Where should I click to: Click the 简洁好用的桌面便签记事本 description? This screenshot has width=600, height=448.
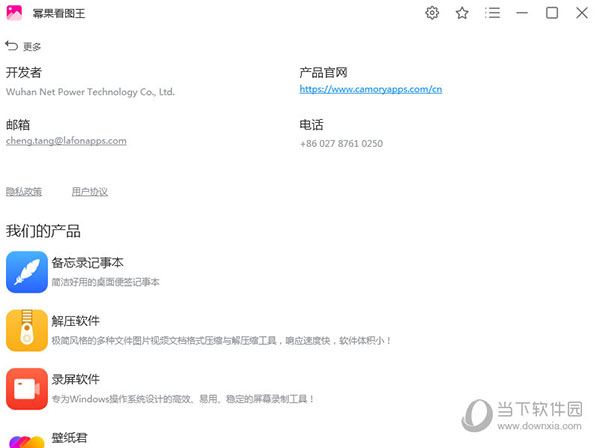(x=106, y=282)
